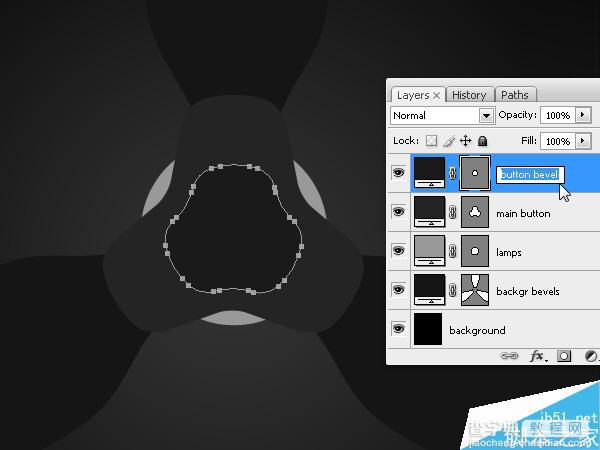This screenshot has width=600, height=450.
Task: Select the backgr bevels layer name
Action: (528, 291)
